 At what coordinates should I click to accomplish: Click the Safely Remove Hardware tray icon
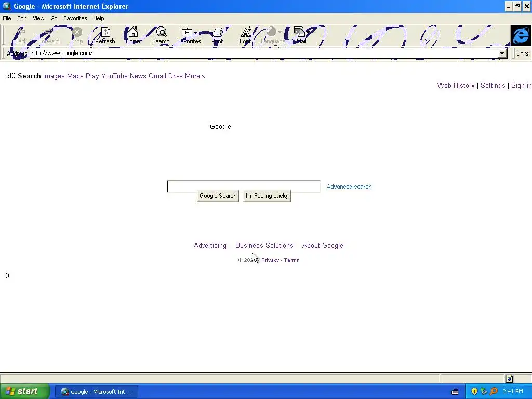pos(484,391)
